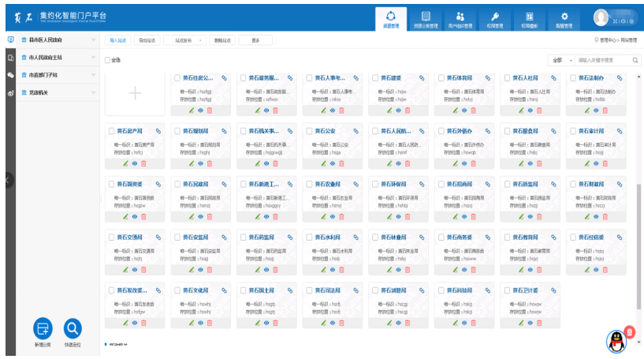
Task: Open the WeChat icon in left sidebar
Action: point(10,75)
